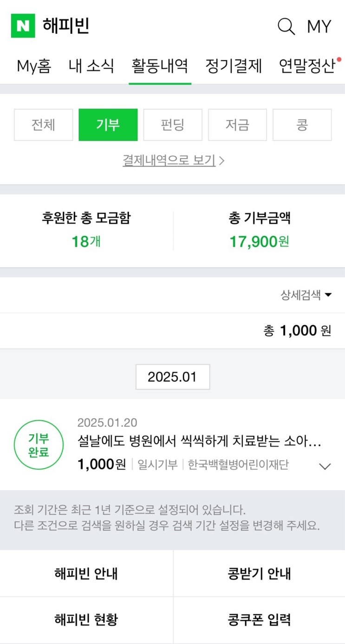The height and width of the screenshot is (644, 345).
Task: Expand the 상세검색 dropdown
Action: (306, 295)
